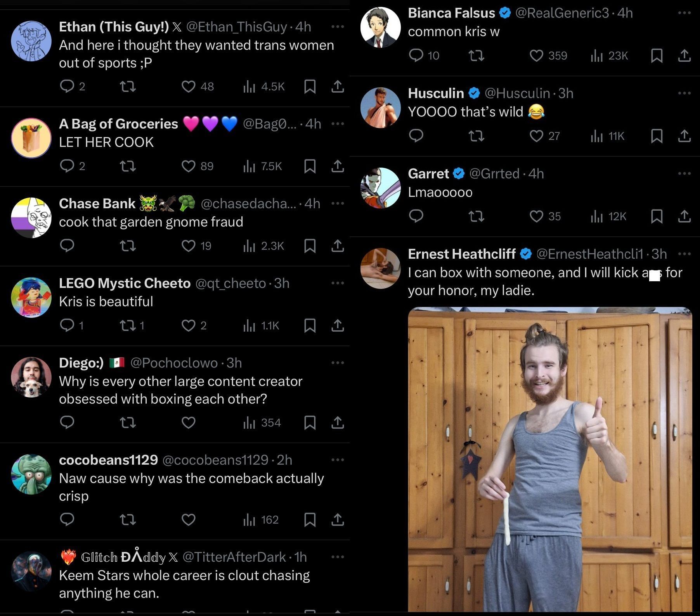
Task: Open LEGO Mystic Cheeto's display name
Action: coord(125,283)
